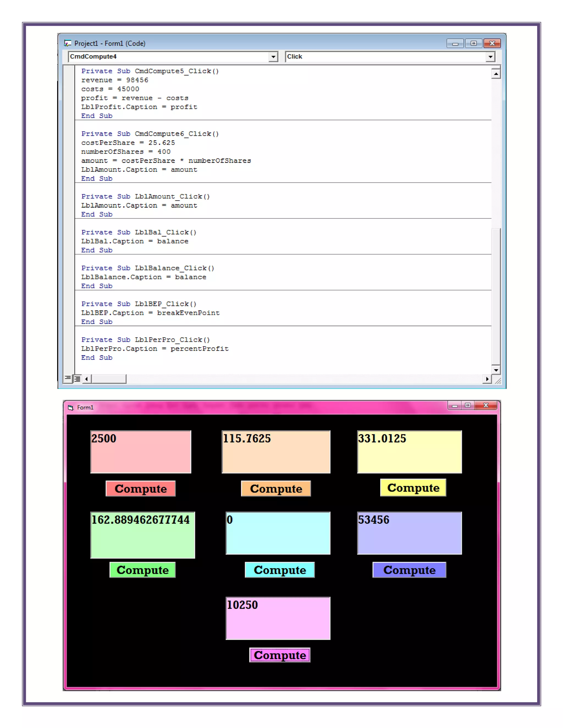The height and width of the screenshot is (728, 563).
Task: Click the red Compute button
Action: [x=140, y=488]
